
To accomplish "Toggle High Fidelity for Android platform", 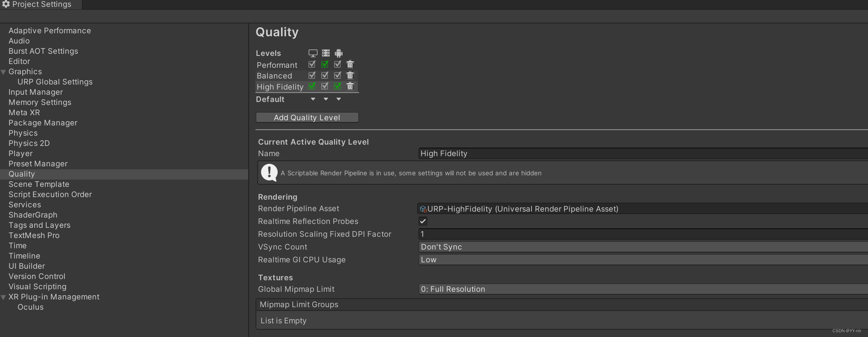I will [337, 86].
